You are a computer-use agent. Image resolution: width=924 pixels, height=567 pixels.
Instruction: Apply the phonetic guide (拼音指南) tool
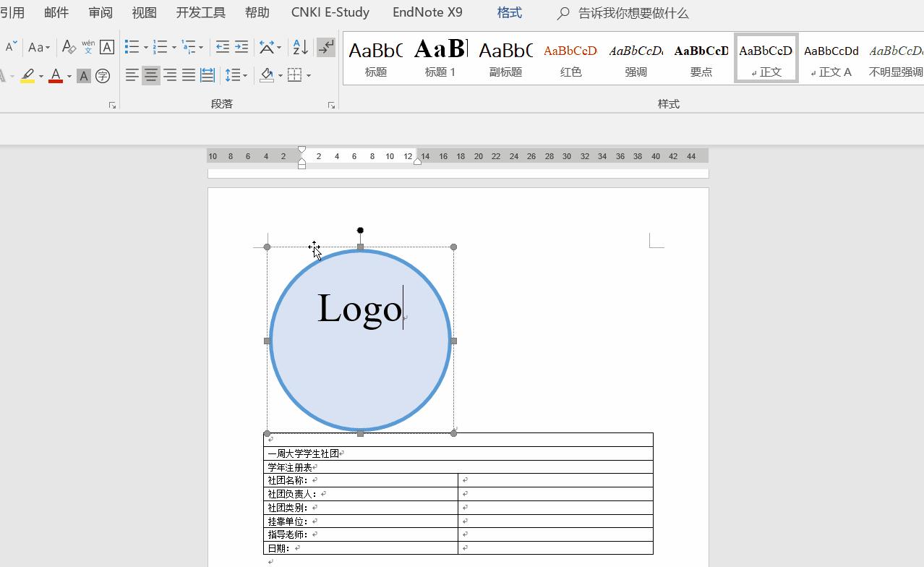(x=87, y=46)
